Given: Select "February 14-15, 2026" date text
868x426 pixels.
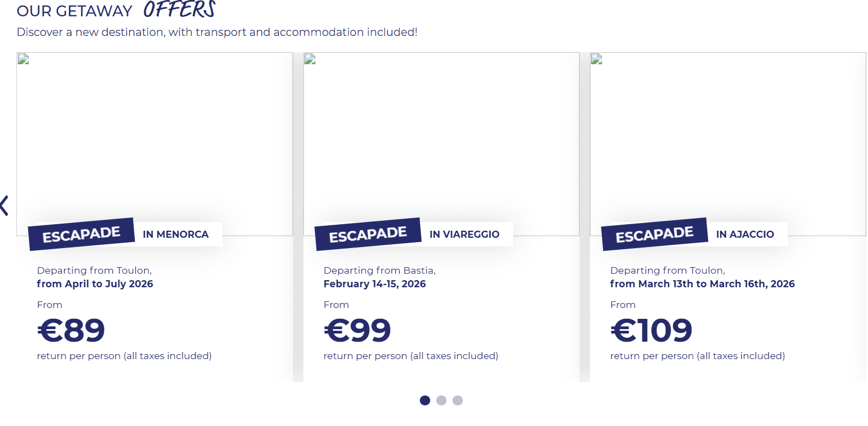Looking at the screenshot, I should [x=375, y=284].
